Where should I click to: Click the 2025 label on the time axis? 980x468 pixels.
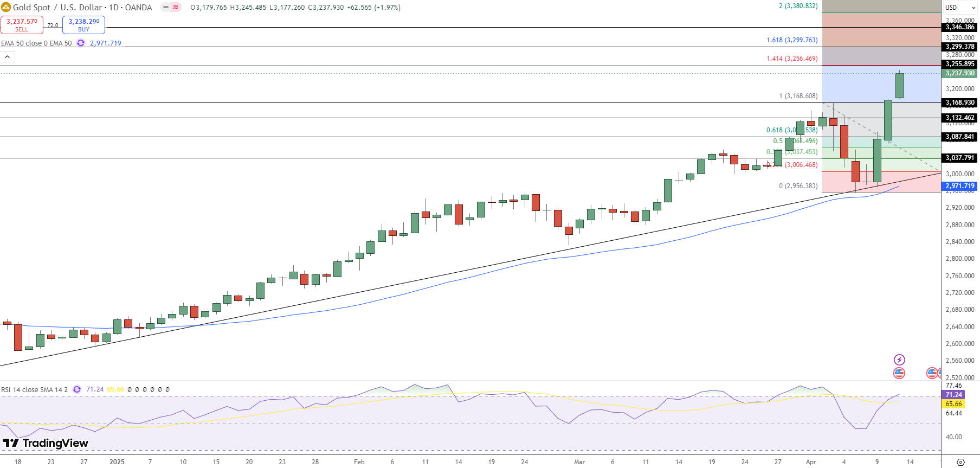[x=117, y=462]
